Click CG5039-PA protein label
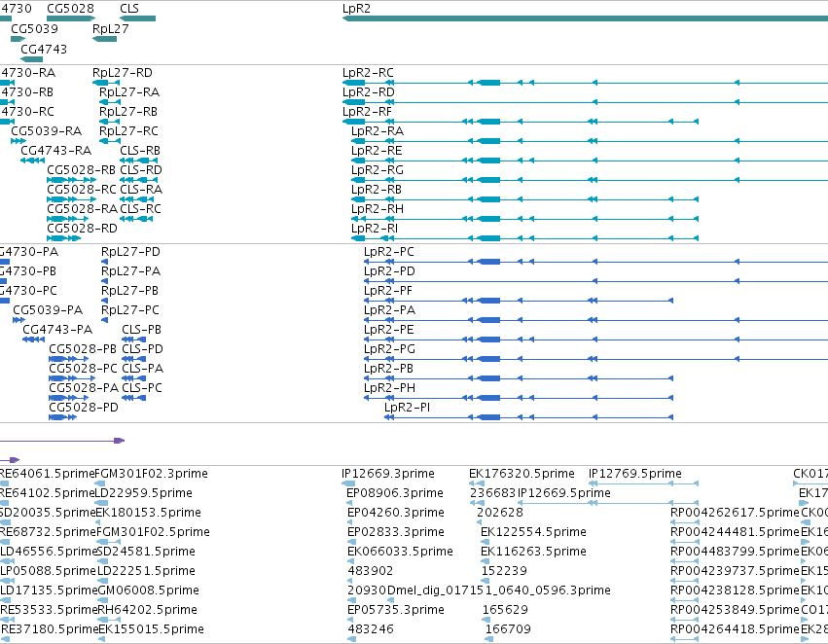The height and width of the screenshot is (644, 828). coord(48,310)
